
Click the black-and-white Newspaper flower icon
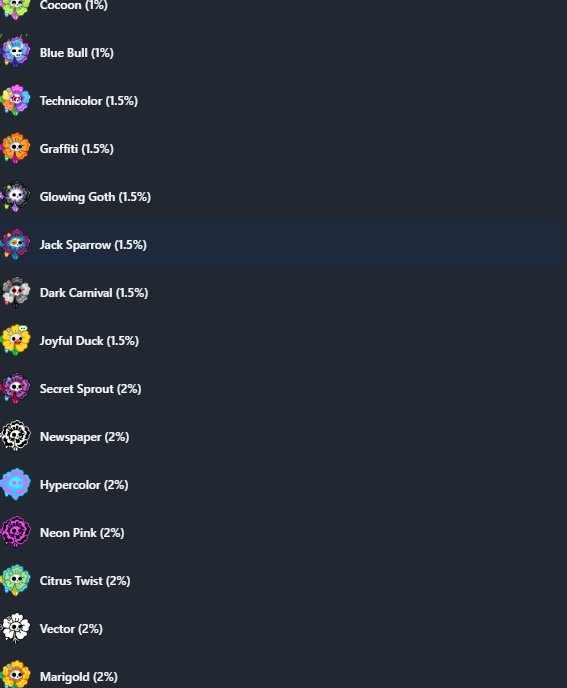pyautogui.click(x=16, y=436)
